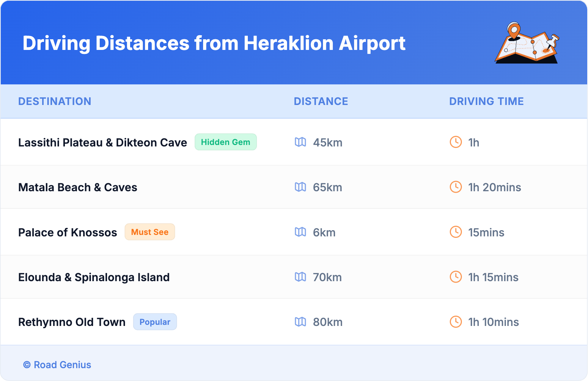Click the map icon beside 70km

300,277
